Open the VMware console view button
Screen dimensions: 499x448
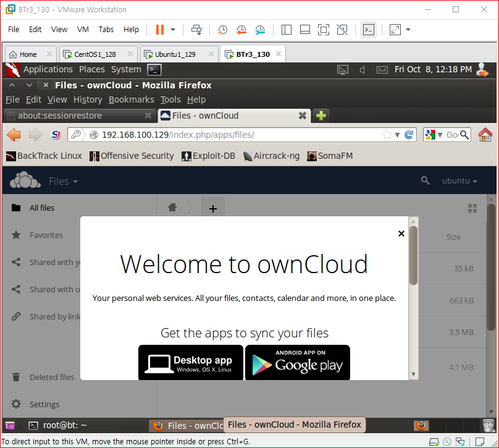coord(369,30)
